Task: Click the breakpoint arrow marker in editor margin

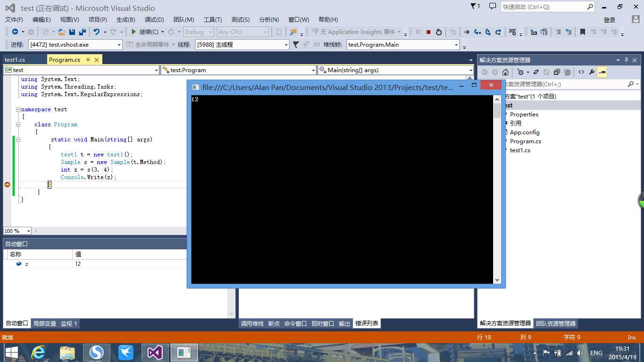Action: [x=7, y=184]
